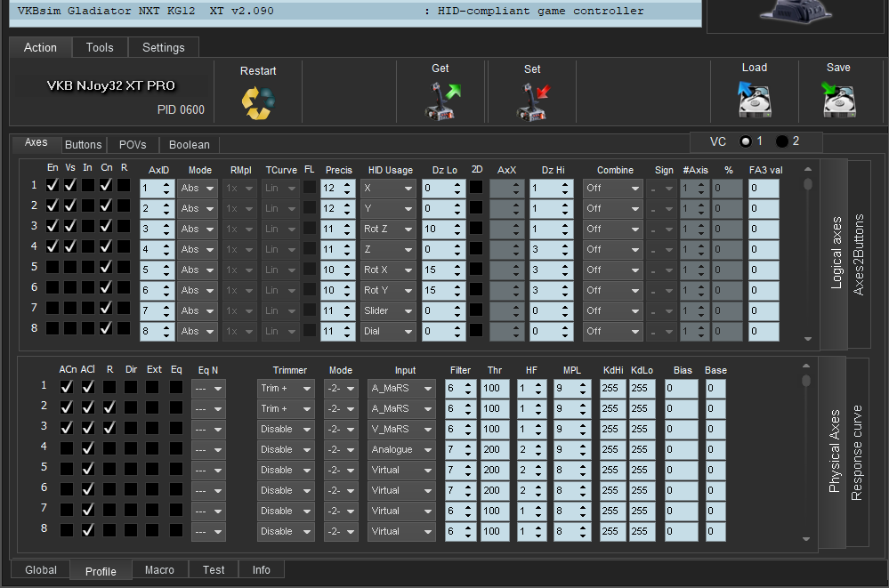Viewport: 889px width, 588px height.
Task: Open Mode dropdown for physical axis 5
Action: click(342, 470)
